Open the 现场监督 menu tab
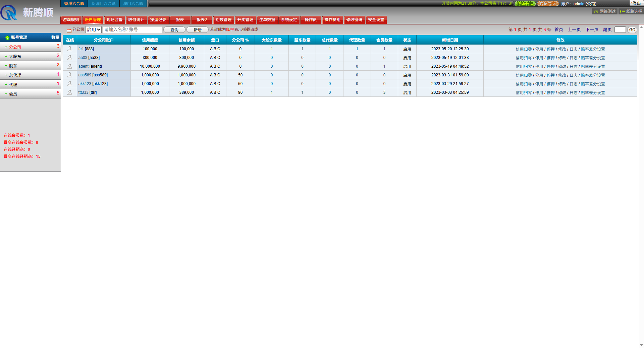 point(114,20)
